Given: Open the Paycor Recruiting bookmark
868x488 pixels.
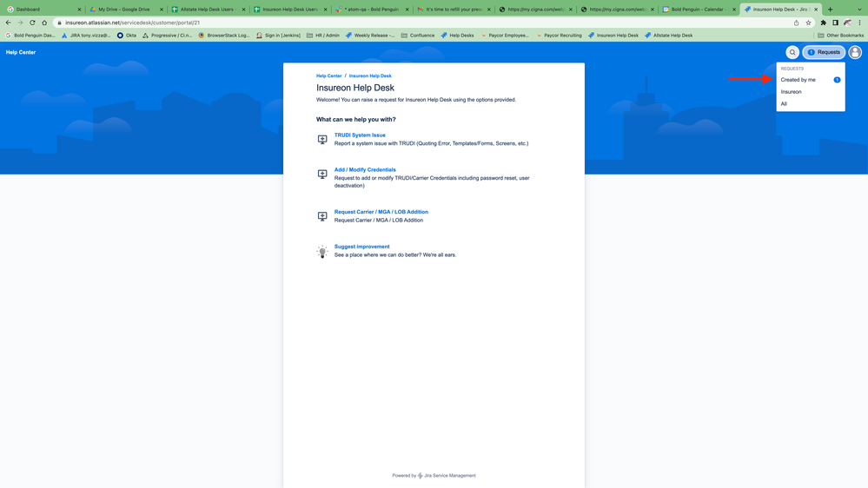Looking at the screenshot, I should 559,36.
